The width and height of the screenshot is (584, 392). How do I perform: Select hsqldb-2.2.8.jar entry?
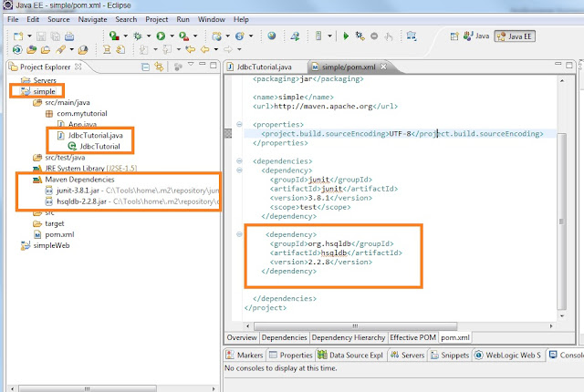81,201
